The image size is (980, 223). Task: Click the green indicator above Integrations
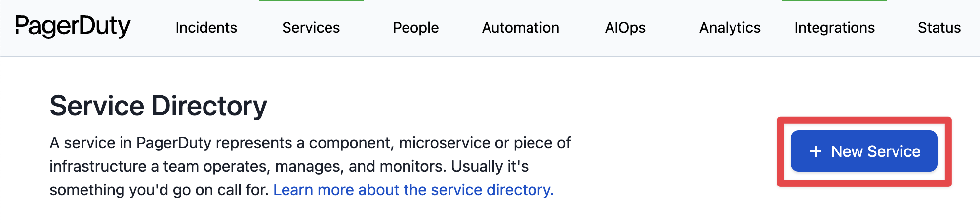pyautogui.click(x=835, y=1)
